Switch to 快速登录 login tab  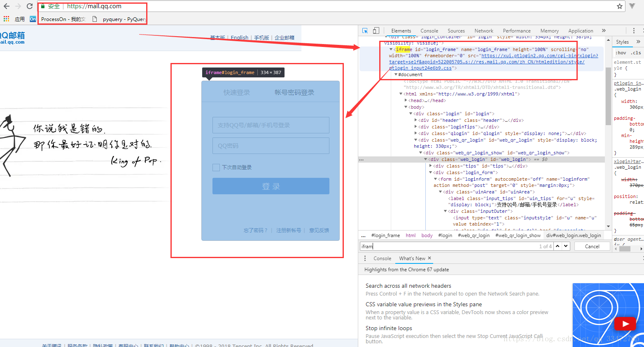click(237, 93)
